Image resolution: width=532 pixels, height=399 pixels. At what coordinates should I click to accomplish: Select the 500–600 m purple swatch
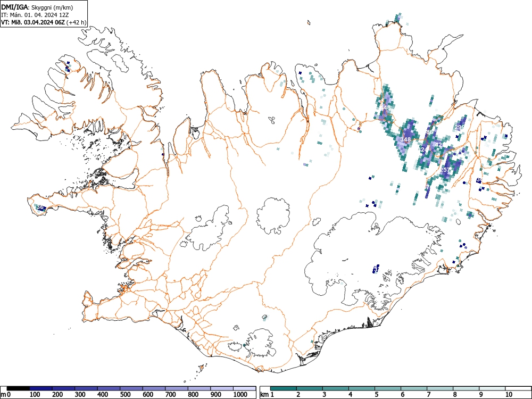click(131, 388)
